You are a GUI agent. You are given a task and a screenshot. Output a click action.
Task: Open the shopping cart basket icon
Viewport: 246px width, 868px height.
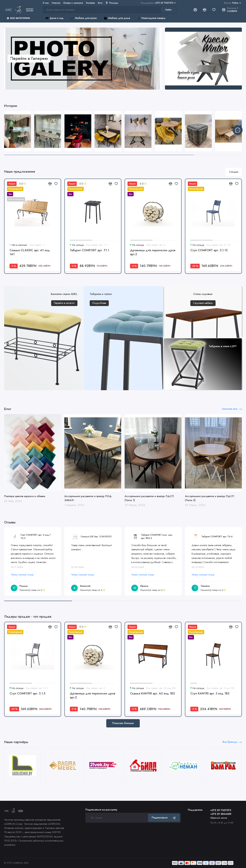[223, 10]
